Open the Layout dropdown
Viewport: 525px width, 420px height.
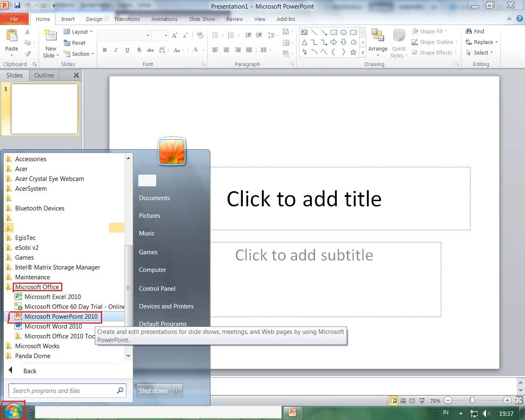[x=78, y=32]
